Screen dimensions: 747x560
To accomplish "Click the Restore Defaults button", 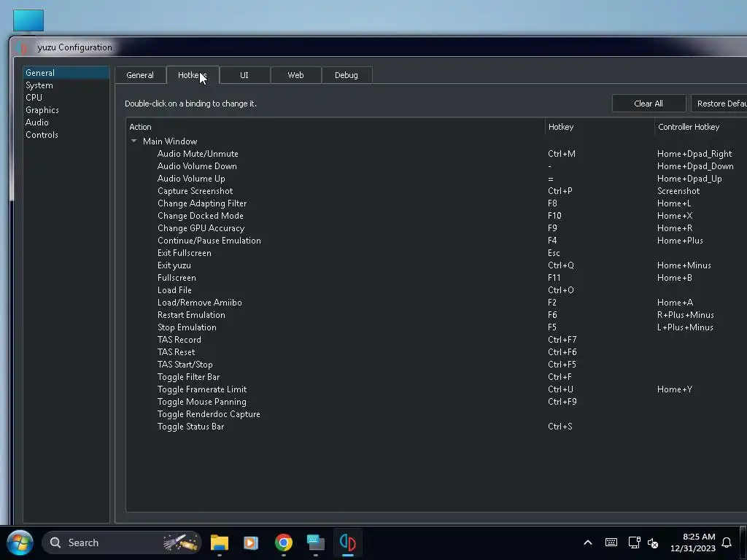I will pyautogui.click(x=719, y=104).
